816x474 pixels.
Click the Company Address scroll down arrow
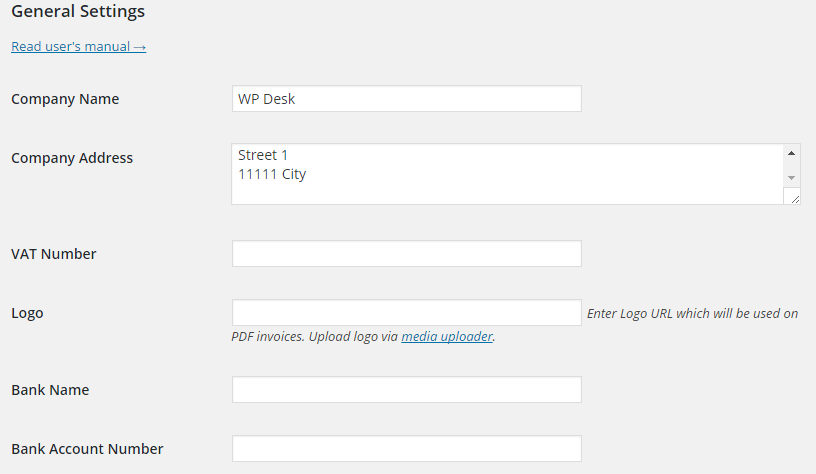pos(791,177)
